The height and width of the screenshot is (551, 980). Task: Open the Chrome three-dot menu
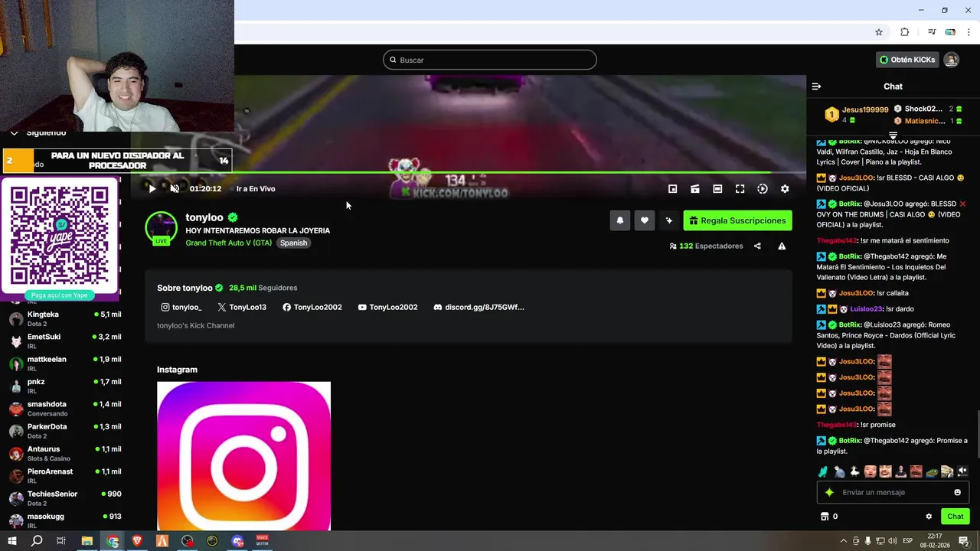point(969,32)
